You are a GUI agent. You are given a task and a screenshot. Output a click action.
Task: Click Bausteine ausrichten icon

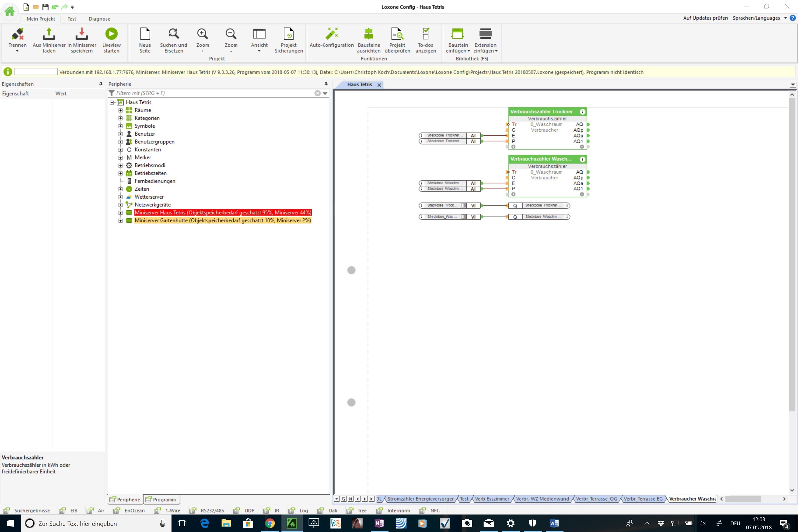tap(368, 34)
